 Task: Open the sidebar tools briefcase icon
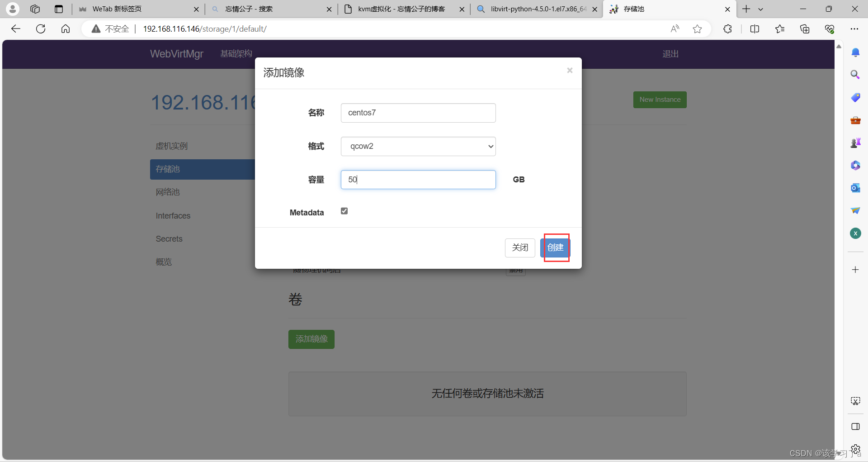[855, 120]
